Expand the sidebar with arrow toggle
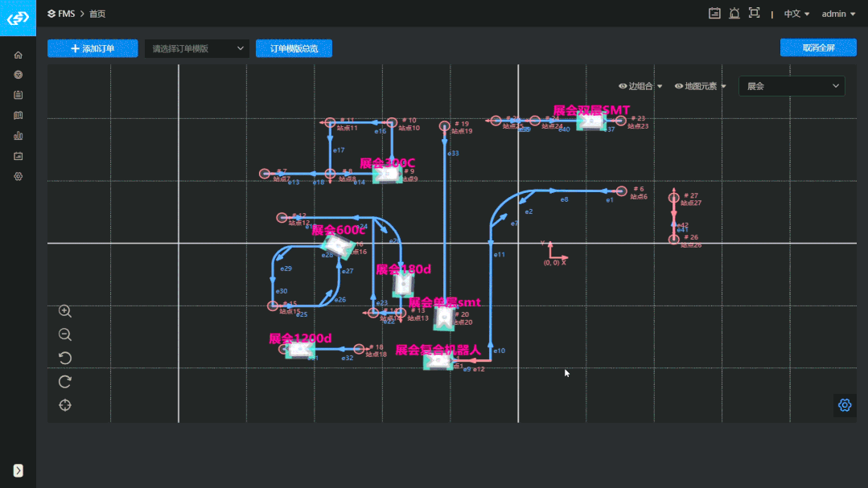868x488 pixels. point(18,470)
